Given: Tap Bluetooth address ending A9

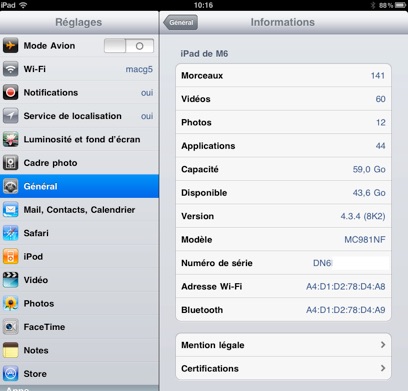Looking at the screenshot, I should (x=346, y=310).
